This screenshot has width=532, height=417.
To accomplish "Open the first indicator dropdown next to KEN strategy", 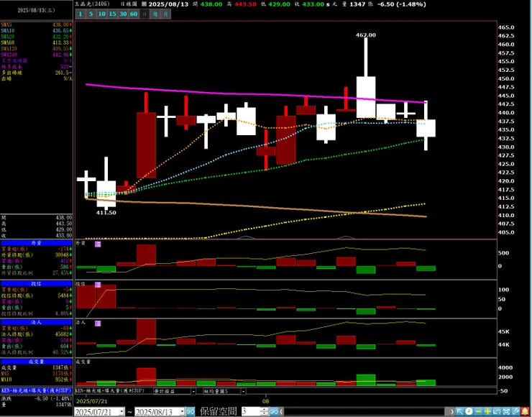I will click(x=193, y=391).
